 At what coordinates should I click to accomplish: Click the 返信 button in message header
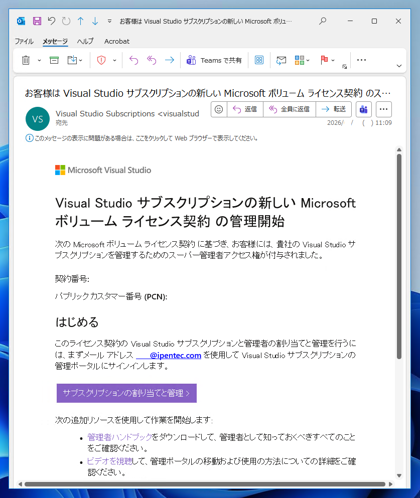point(245,109)
